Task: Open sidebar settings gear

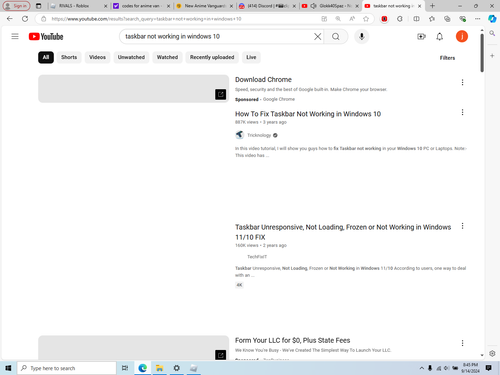Action: pyautogui.click(x=492, y=353)
